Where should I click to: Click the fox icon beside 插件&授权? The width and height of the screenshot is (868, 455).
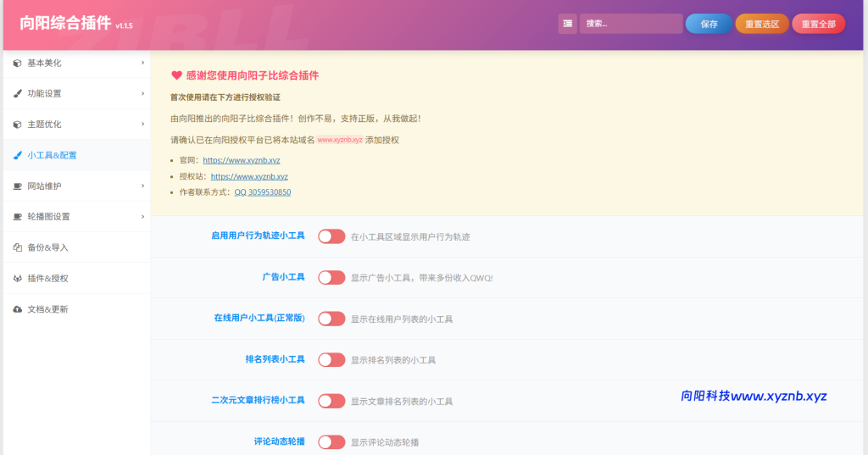(x=17, y=279)
